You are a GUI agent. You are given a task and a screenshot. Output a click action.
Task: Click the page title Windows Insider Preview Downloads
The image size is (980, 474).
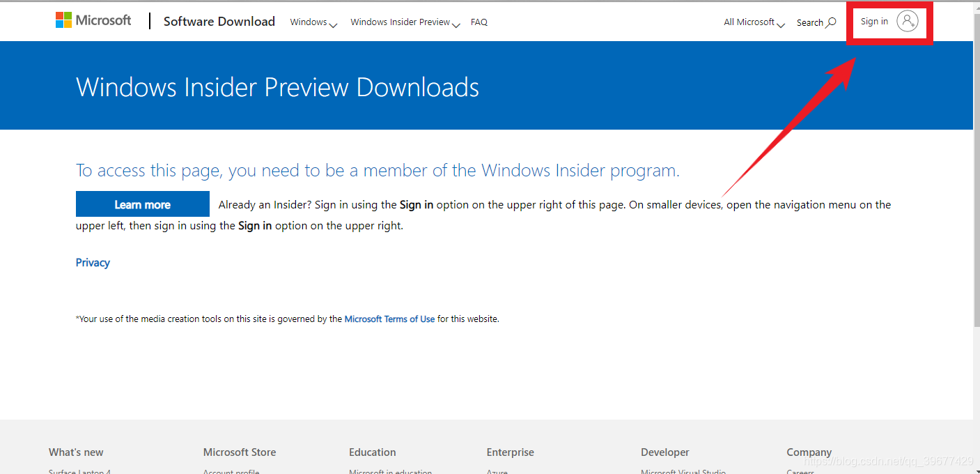click(x=277, y=88)
